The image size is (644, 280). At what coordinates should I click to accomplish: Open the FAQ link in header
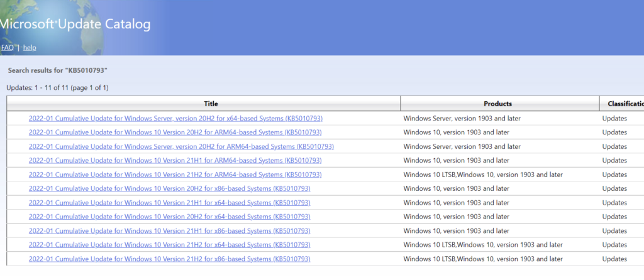click(x=7, y=48)
